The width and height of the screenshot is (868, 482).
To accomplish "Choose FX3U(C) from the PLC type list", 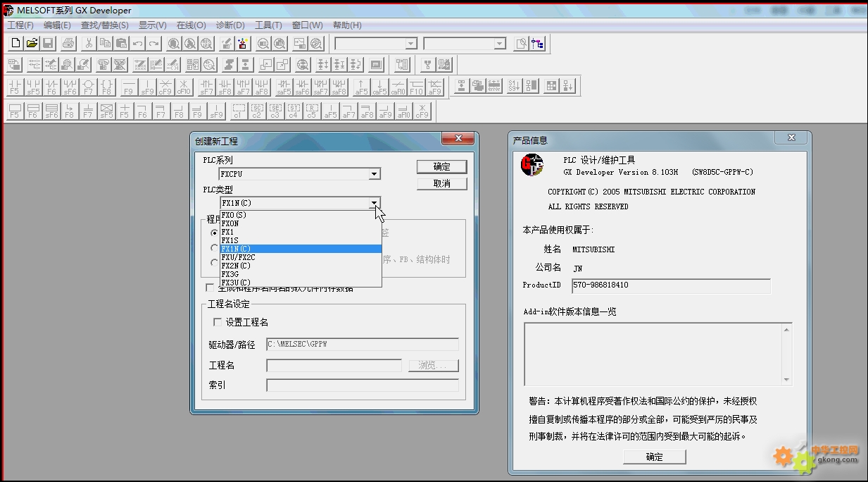I will [x=301, y=283].
